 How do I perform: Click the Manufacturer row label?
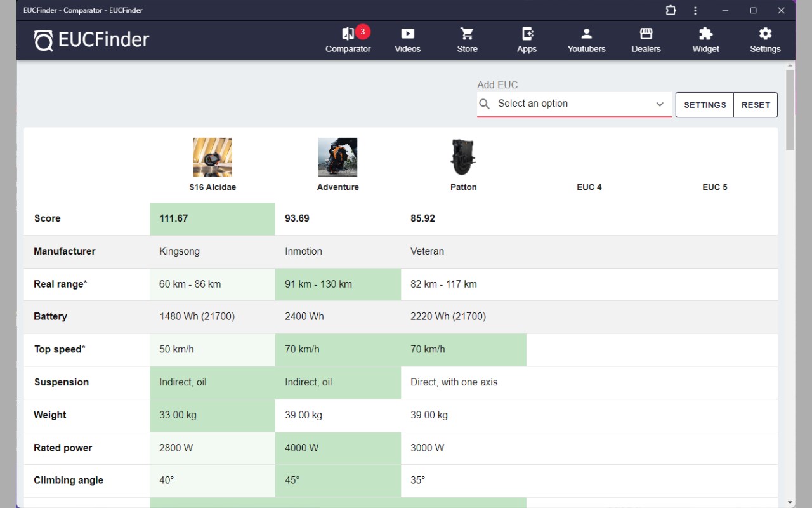tap(65, 251)
